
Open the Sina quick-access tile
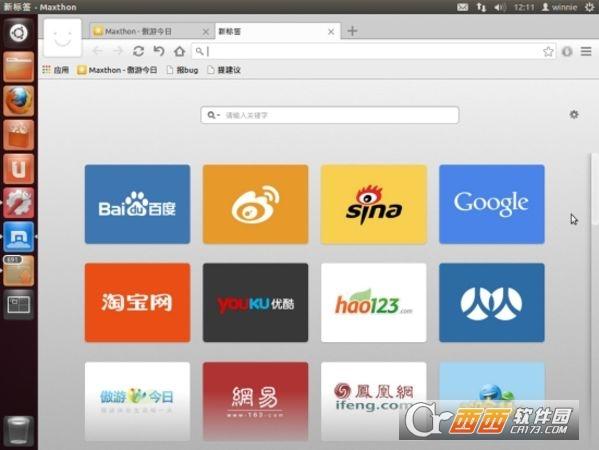tap(374, 204)
